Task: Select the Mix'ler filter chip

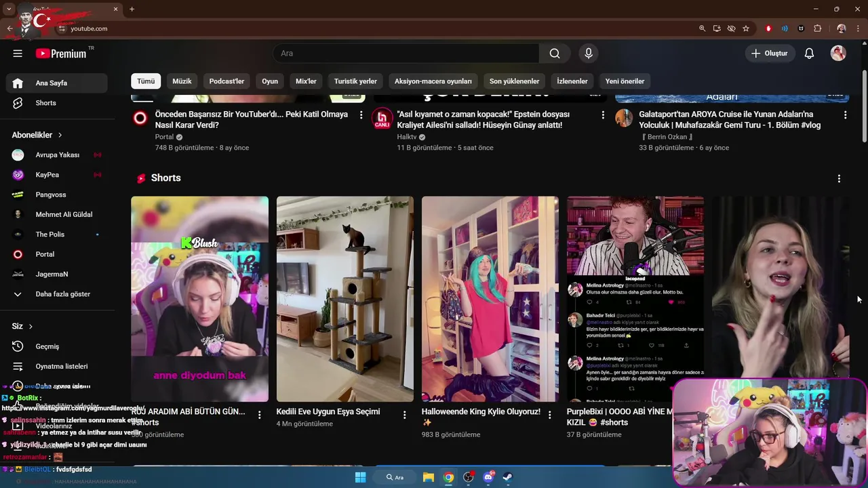Action: [x=306, y=81]
